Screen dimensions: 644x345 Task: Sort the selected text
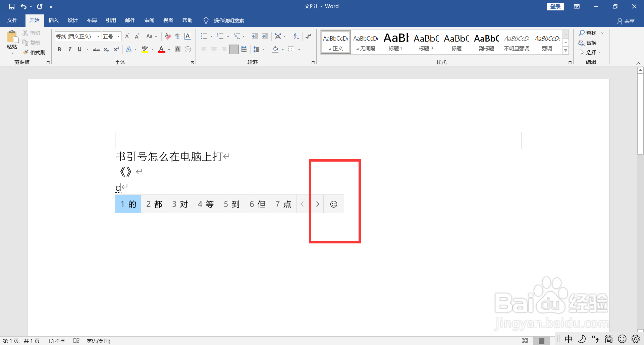point(296,36)
